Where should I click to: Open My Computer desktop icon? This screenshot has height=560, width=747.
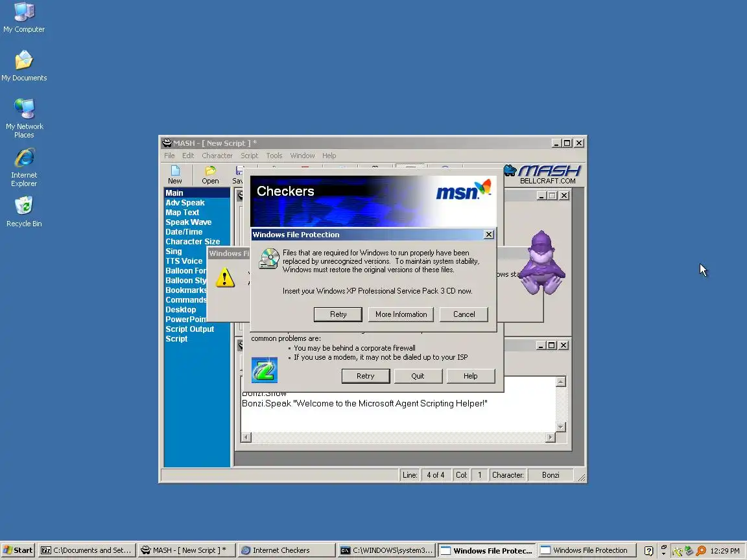click(x=24, y=17)
